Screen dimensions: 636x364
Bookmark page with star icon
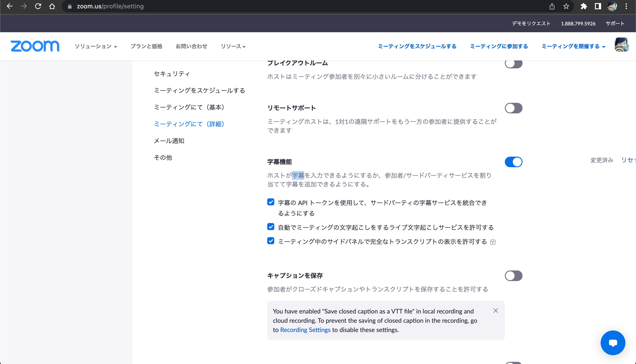(x=566, y=6)
